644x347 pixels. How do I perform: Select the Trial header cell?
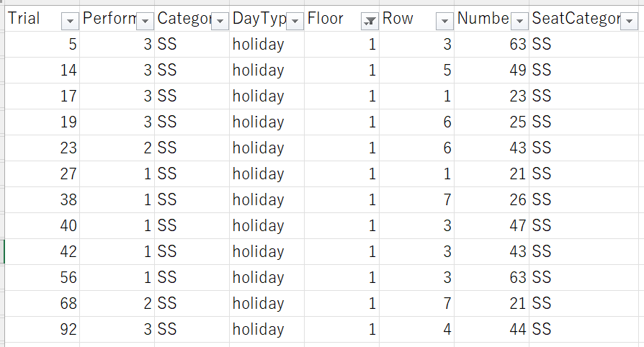(42, 19)
